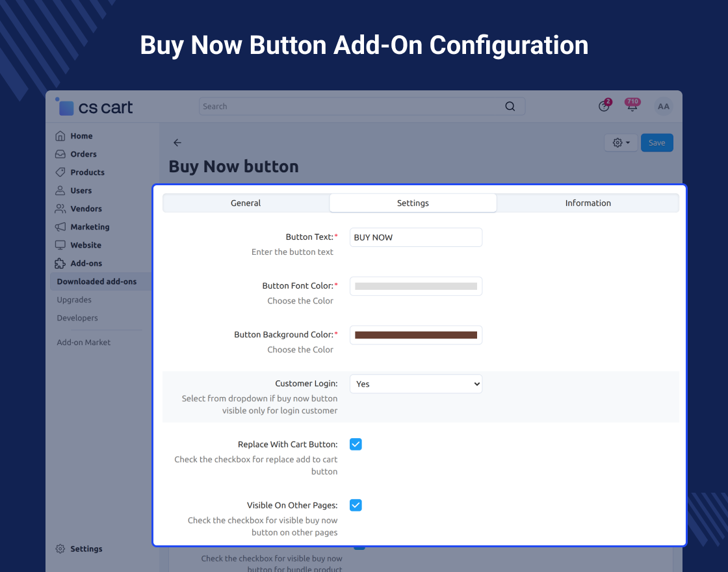
Task: Open the notifications bell icon
Action: pos(632,107)
